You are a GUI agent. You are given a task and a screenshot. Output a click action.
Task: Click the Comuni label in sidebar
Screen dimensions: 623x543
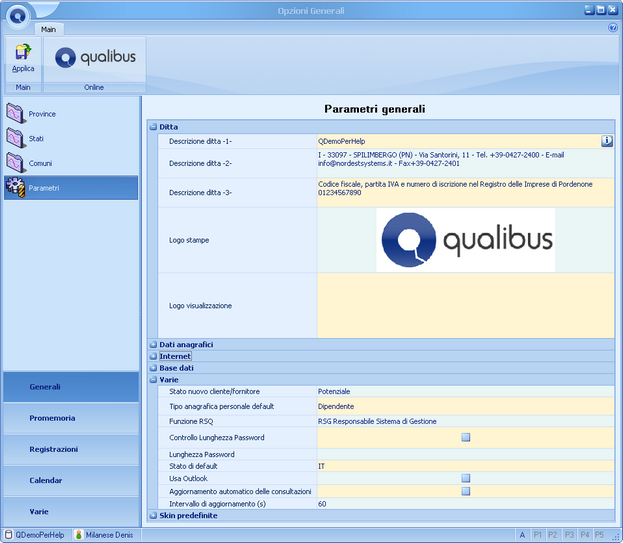click(x=40, y=163)
